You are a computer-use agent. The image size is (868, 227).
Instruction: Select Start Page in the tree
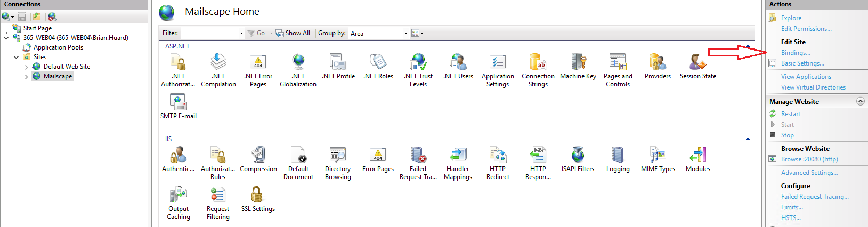pyautogui.click(x=37, y=28)
